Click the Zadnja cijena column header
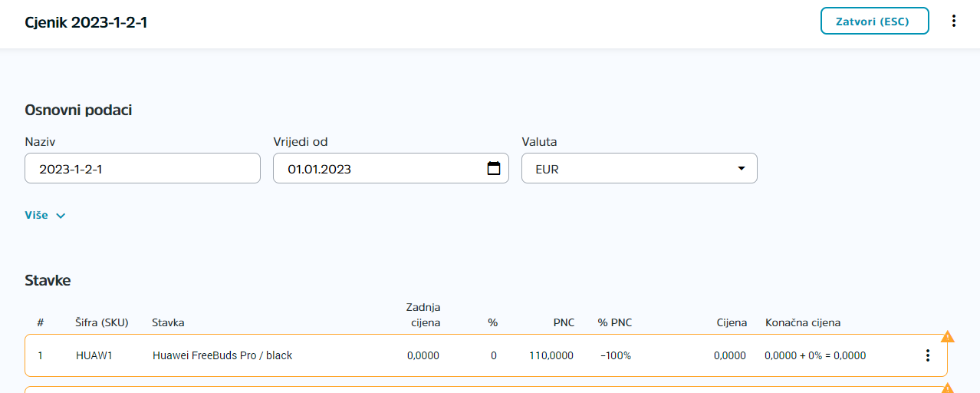 423,315
